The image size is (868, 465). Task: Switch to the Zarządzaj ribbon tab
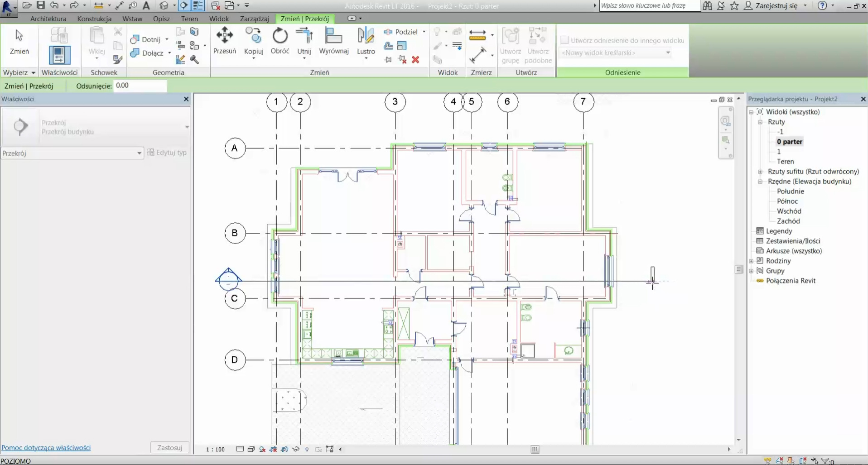pyautogui.click(x=254, y=19)
